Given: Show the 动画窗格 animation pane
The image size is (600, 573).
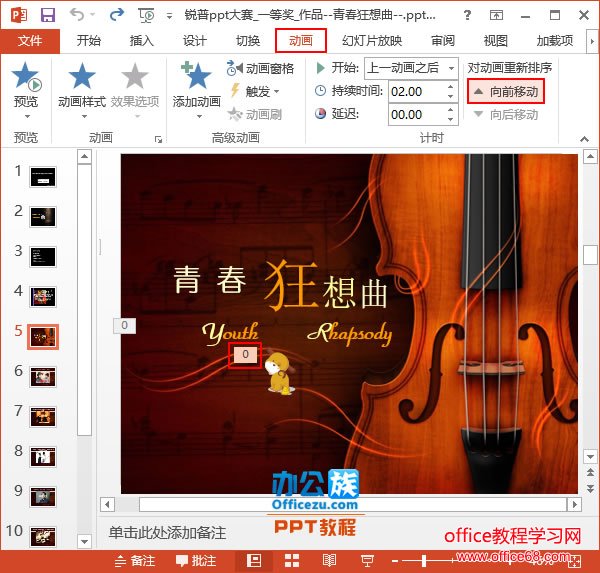Looking at the screenshot, I should (260, 68).
